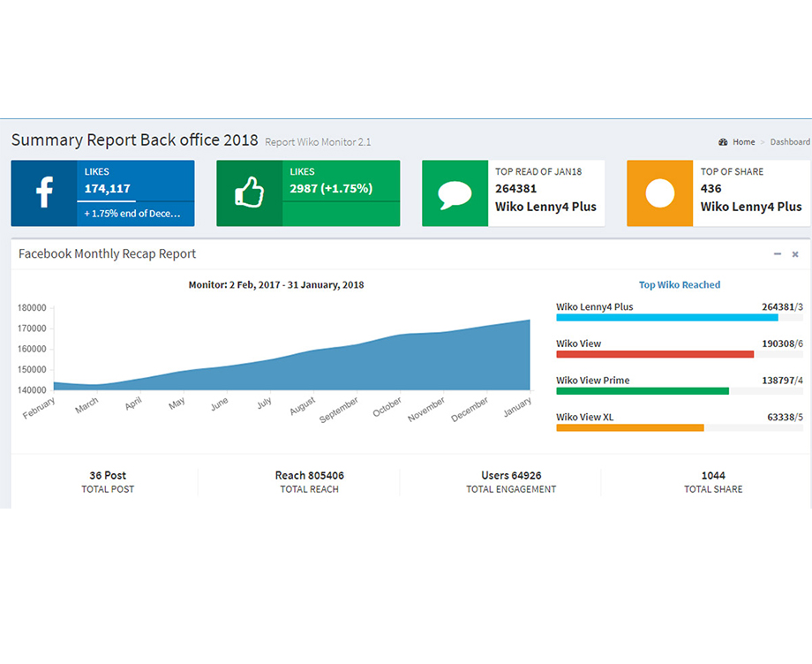
Task: Click the '63338/5' reach value
Action: point(785,418)
